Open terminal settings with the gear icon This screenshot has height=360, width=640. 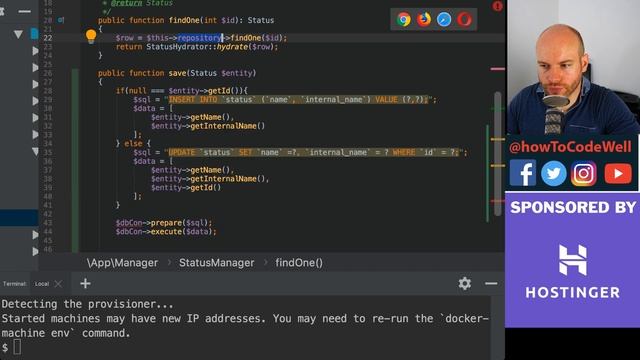click(x=464, y=283)
